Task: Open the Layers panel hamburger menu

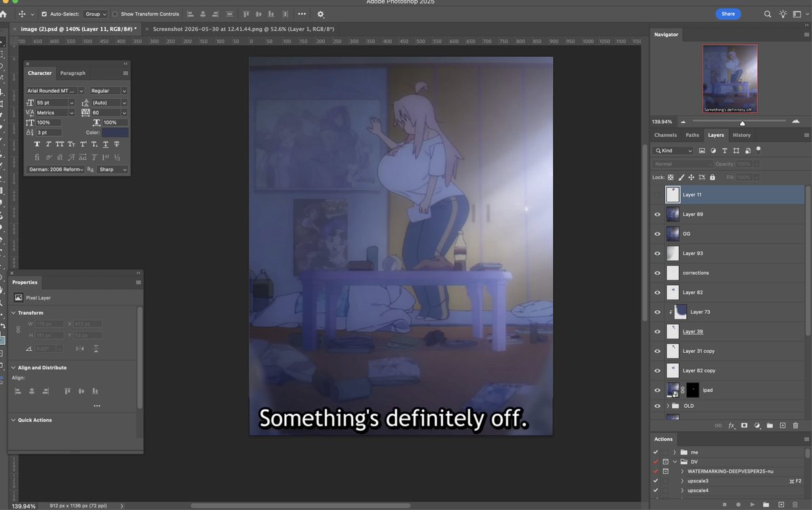Action: click(805, 135)
